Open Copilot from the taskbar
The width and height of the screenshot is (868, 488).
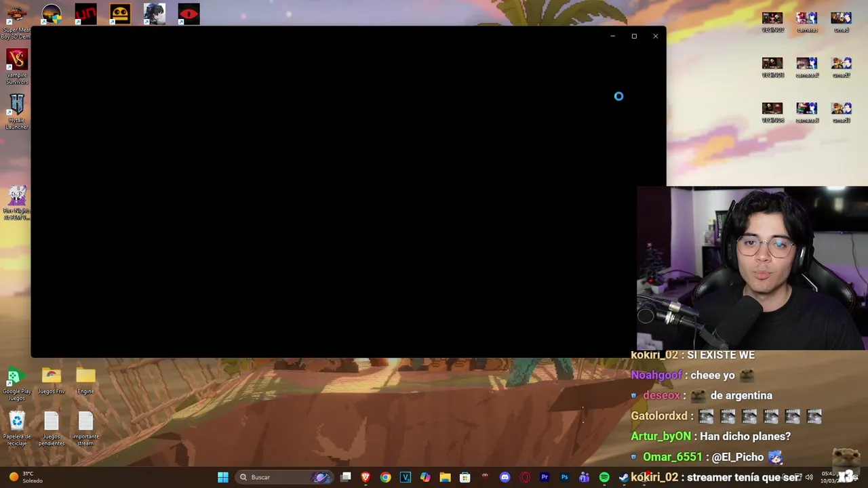point(425,477)
